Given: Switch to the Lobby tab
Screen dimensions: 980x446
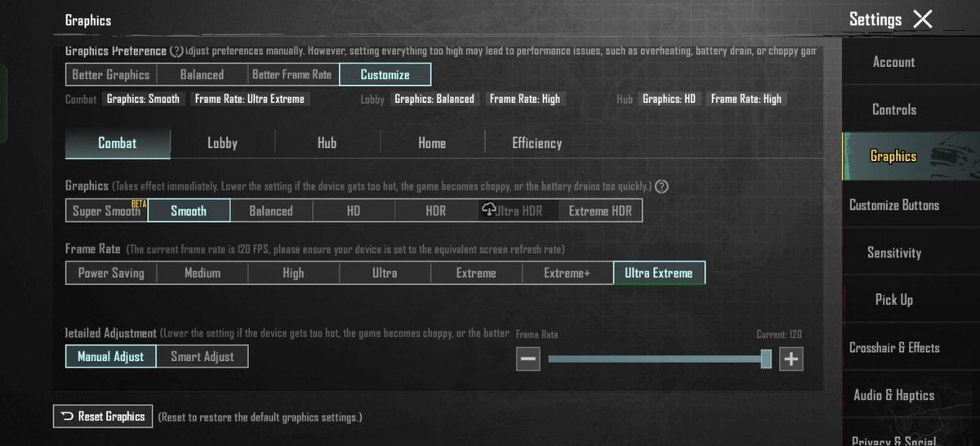Looking at the screenshot, I should click(x=222, y=143).
